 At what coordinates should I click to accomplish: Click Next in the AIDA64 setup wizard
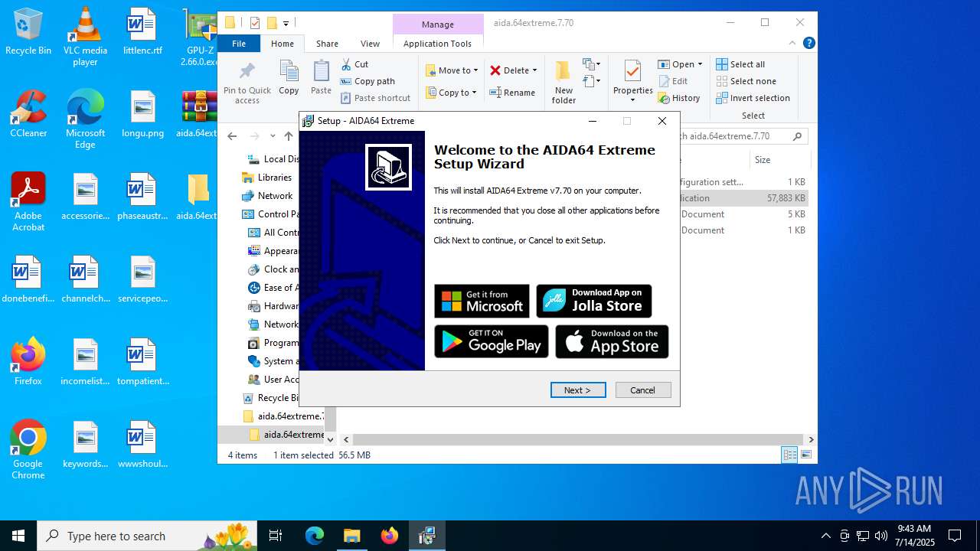[x=578, y=390]
